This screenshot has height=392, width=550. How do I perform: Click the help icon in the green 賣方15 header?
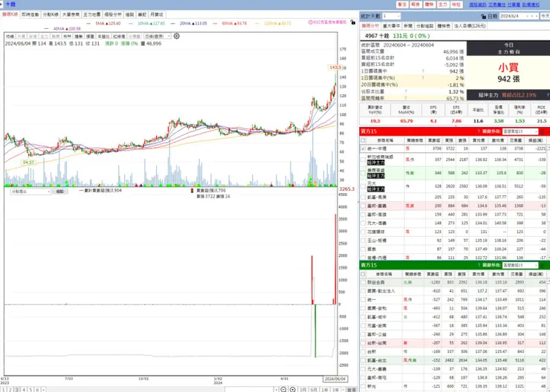[x=479, y=265]
